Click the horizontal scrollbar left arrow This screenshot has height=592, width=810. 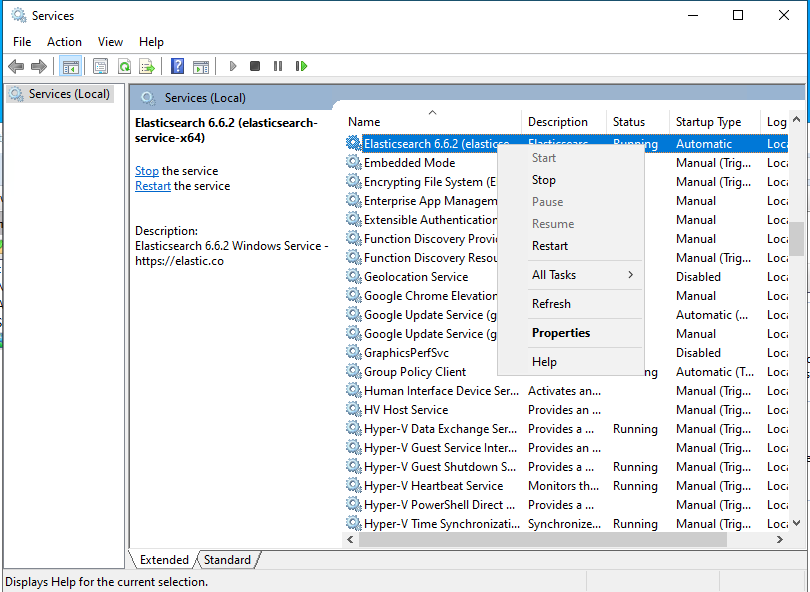point(350,539)
